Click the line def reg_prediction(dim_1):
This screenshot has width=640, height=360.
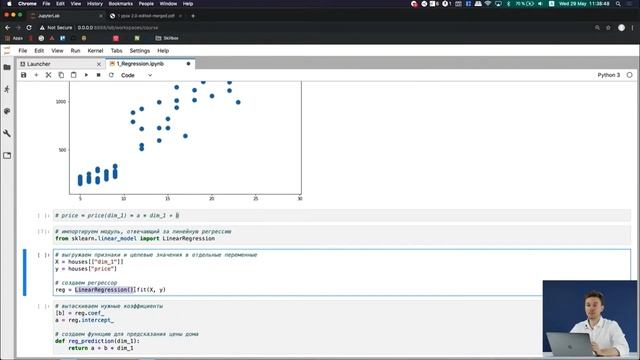pyautogui.click(x=98, y=341)
